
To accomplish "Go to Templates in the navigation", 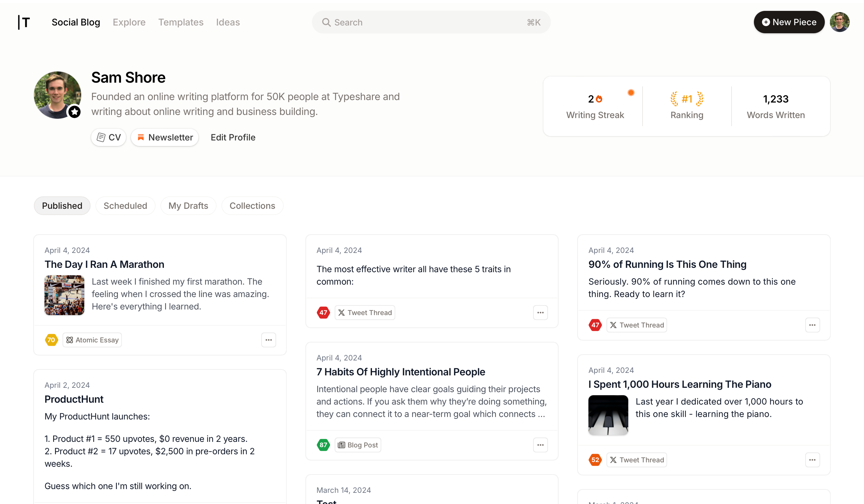I will click(x=181, y=22).
